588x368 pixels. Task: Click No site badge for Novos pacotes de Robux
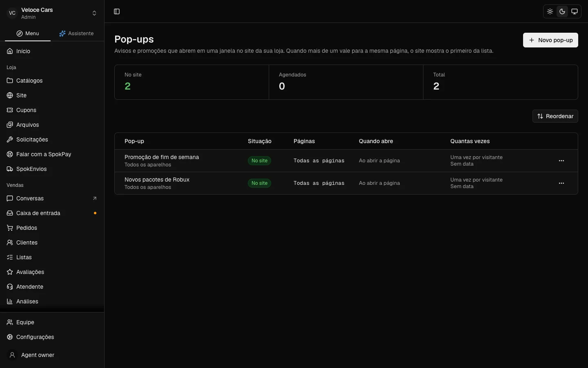260,183
